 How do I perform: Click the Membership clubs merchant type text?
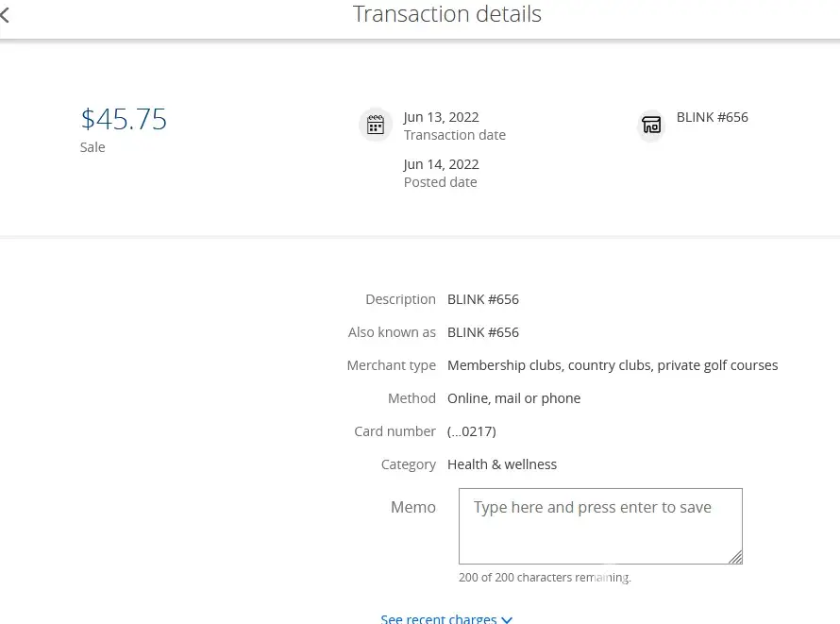click(612, 365)
